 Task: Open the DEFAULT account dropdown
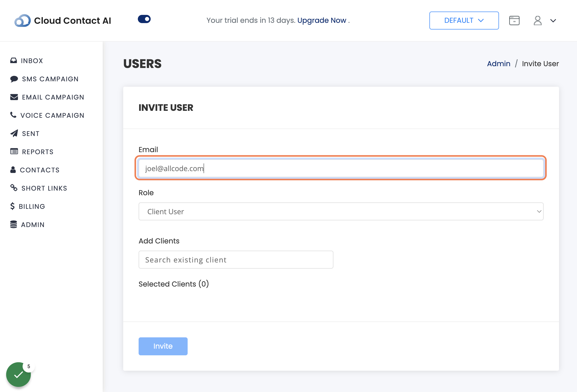pos(464,21)
